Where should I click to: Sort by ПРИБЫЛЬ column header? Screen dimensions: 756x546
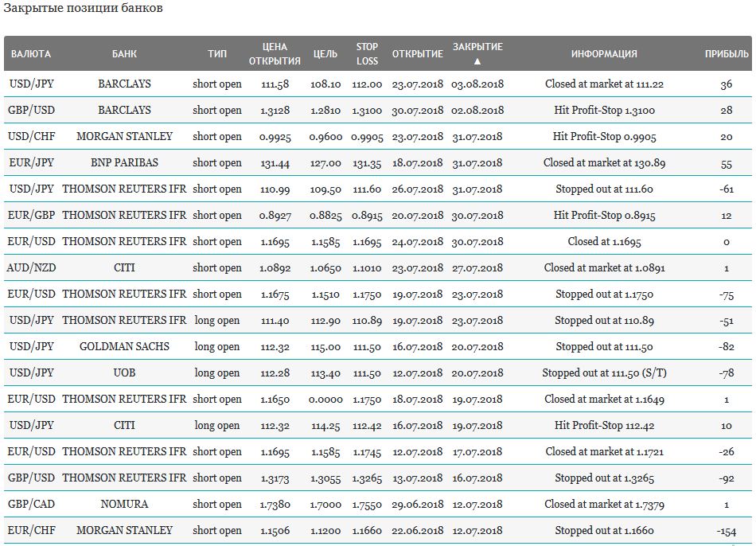[x=727, y=54]
